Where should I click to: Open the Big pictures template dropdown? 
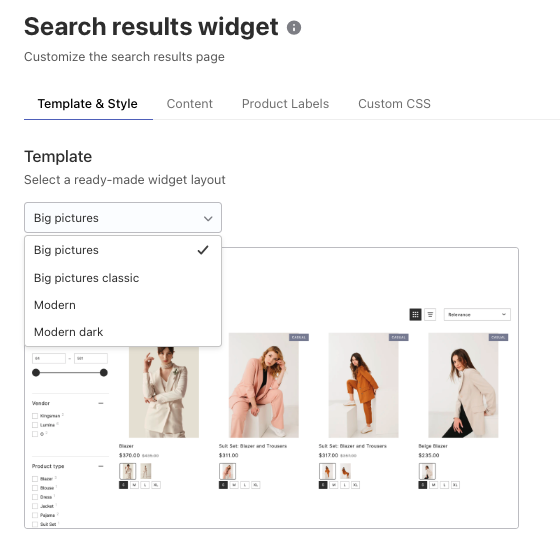pos(123,218)
